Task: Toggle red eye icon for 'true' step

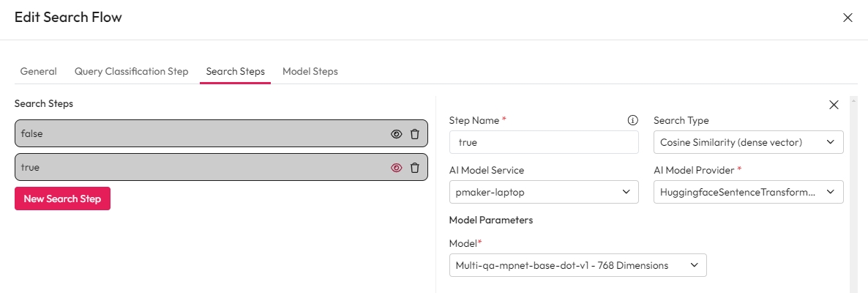Action: coord(397,168)
